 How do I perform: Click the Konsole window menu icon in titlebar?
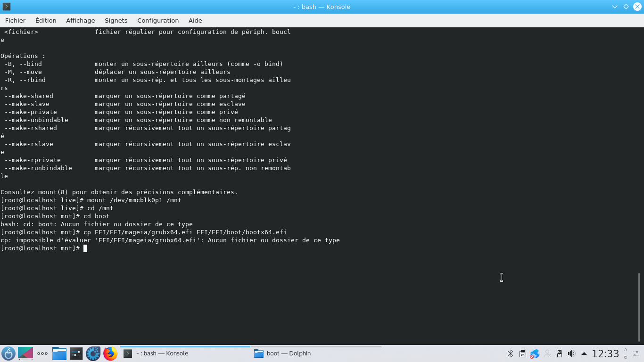tap(7, 7)
